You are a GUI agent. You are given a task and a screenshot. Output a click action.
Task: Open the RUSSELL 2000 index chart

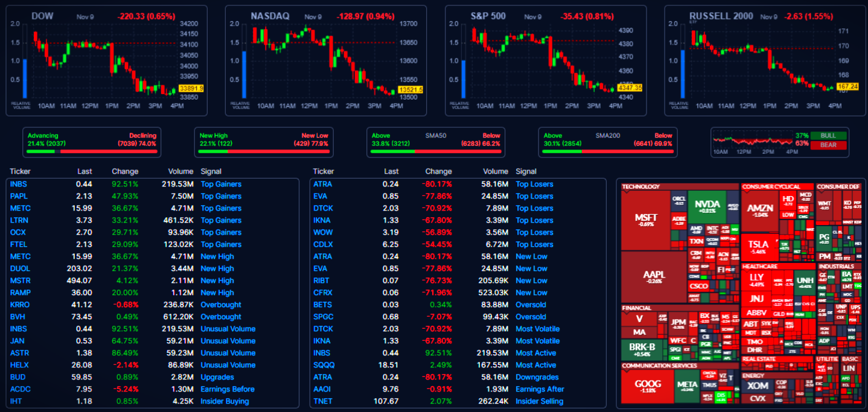(765, 60)
